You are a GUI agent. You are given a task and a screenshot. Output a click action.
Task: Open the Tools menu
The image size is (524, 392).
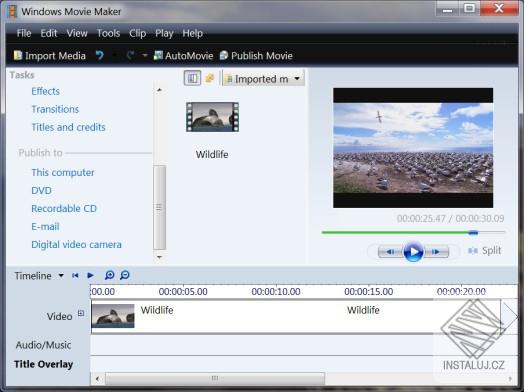[x=108, y=33]
